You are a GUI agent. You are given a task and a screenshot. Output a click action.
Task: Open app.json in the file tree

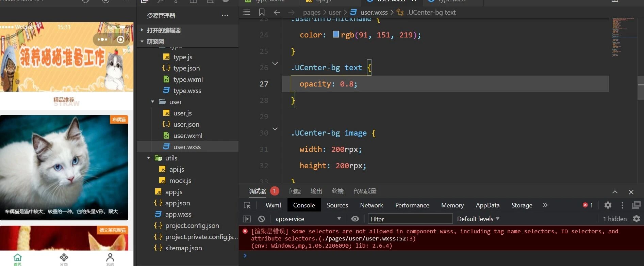tap(178, 203)
